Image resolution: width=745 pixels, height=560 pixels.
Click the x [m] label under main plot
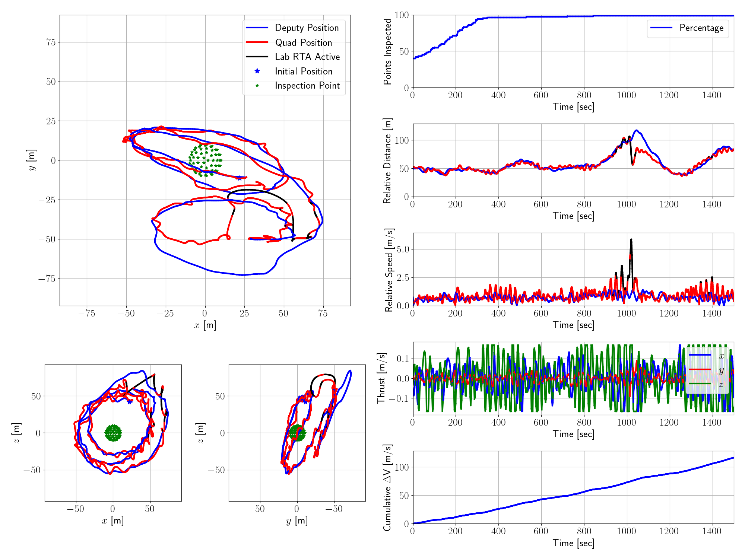point(205,325)
